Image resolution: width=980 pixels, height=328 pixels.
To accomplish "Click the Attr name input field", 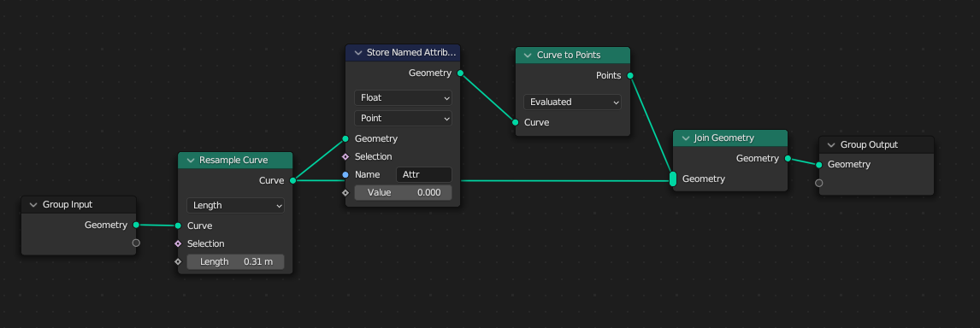I will (x=424, y=175).
